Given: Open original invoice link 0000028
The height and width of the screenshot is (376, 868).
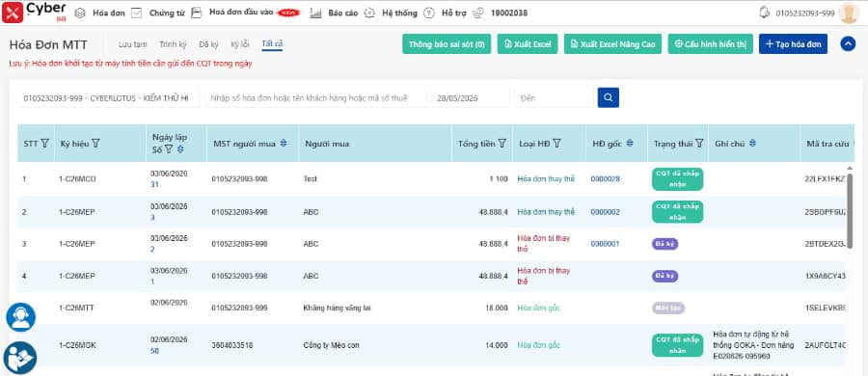Looking at the screenshot, I should click(605, 179).
